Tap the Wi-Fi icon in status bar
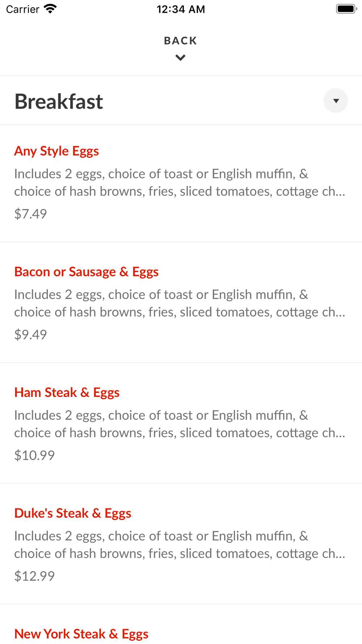 [50, 9]
